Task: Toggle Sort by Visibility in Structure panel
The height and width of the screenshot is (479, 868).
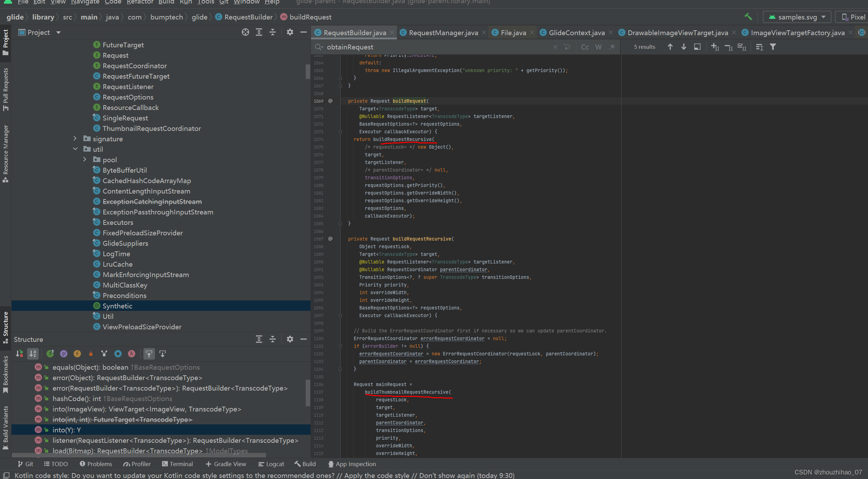Action: click(19, 354)
